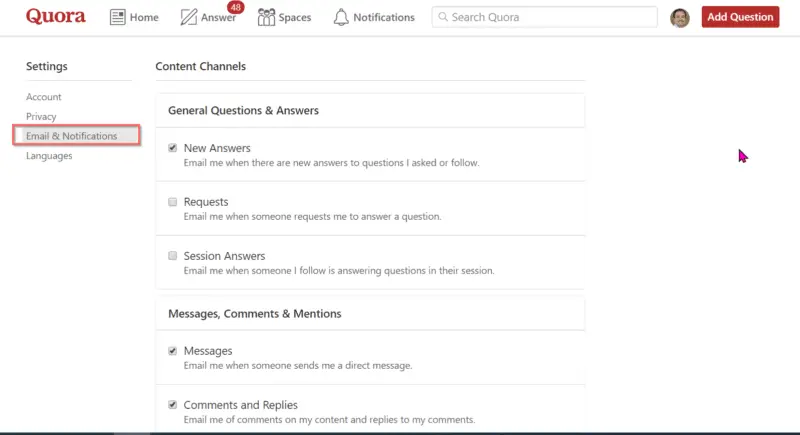Click the Quora logo
This screenshot has width=800, height=435.
pos(56,17)
